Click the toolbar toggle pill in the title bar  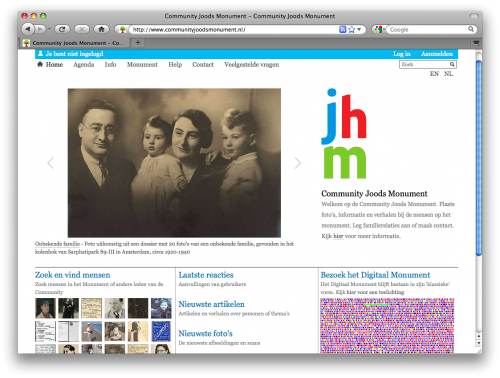point(474,16)
